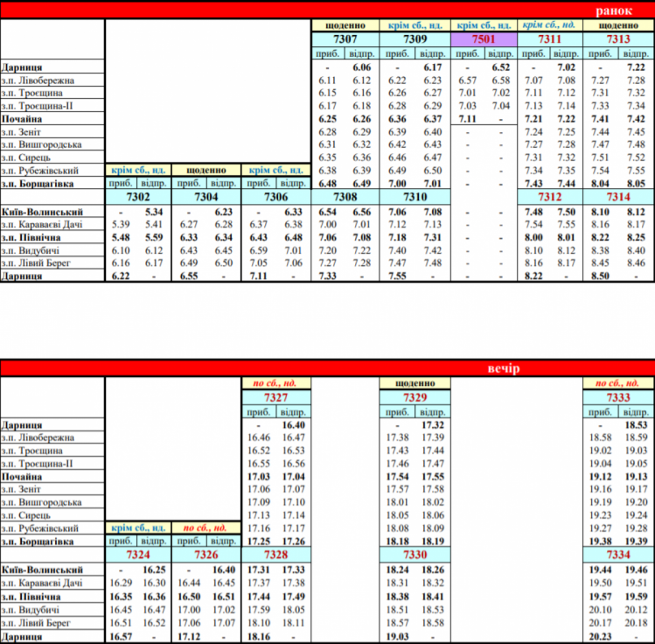Screen dimensions: 655x644
Task: Select evening train number 7333
Action: (x=618, y=397)
